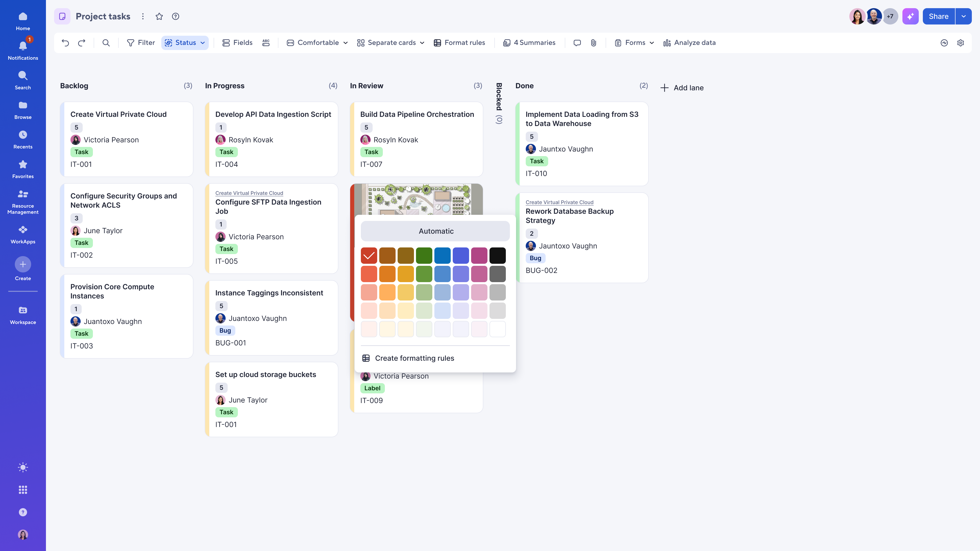Viewport: 980px width, 551px height.
Task: Open the Develop API Data Ingestion Script card
Action: pos(271,139)
